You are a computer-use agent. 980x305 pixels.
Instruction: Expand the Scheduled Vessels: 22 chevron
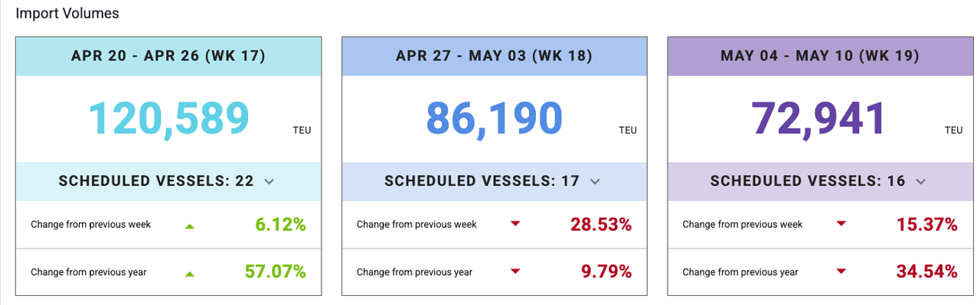269,182
